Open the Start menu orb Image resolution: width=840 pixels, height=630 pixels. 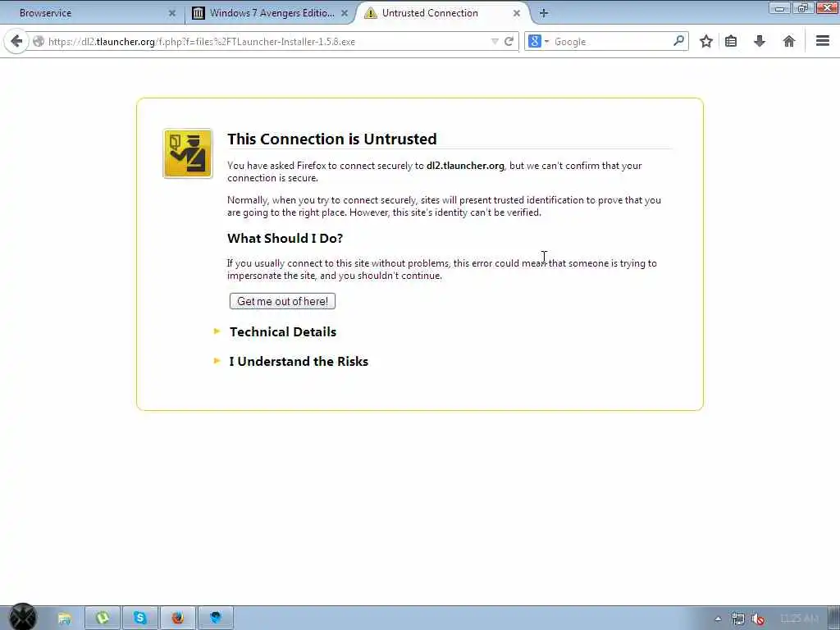[23, 617]
